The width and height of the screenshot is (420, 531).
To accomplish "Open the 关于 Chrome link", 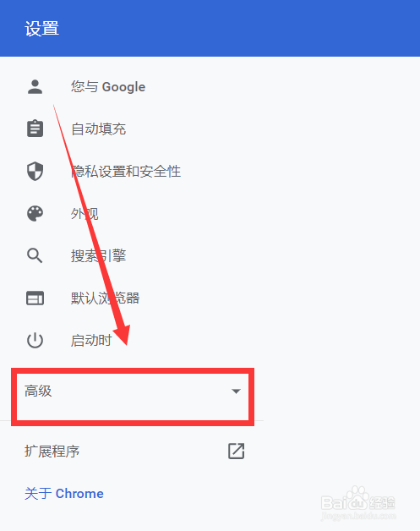I will tap(64, 494).
